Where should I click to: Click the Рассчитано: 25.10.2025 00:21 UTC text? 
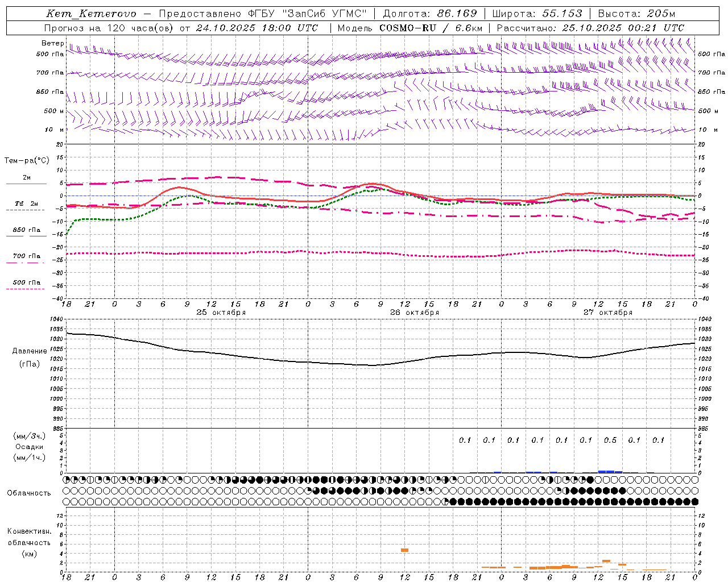[591, 28]
